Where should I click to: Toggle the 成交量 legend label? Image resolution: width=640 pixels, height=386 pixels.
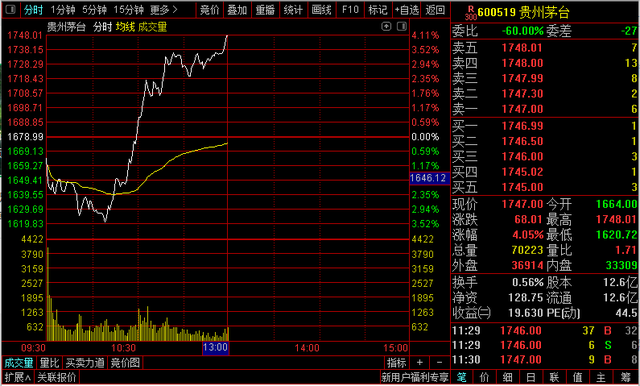click(x=153, y=27)
